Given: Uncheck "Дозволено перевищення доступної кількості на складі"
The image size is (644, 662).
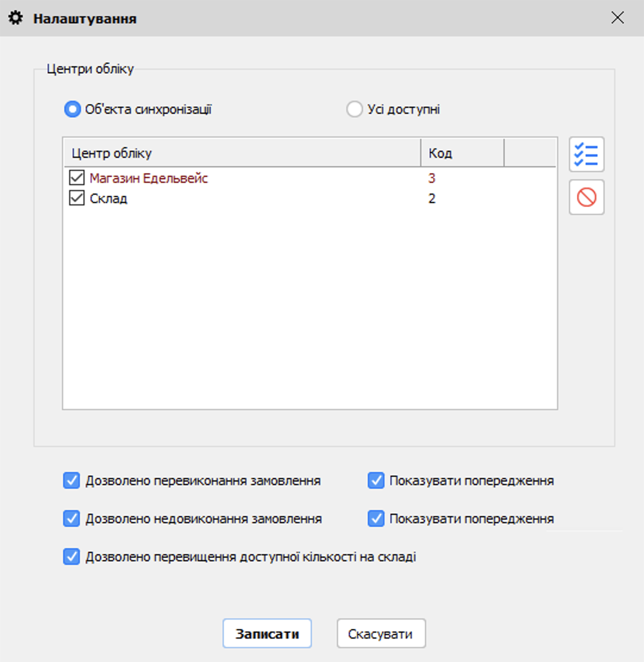Looking at the screenshot, I should 71,557.
